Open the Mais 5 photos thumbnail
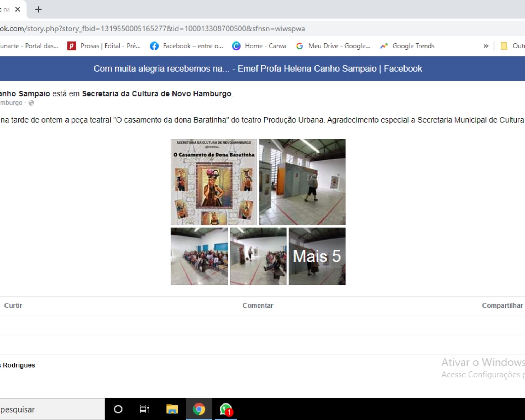 (317, 256)
